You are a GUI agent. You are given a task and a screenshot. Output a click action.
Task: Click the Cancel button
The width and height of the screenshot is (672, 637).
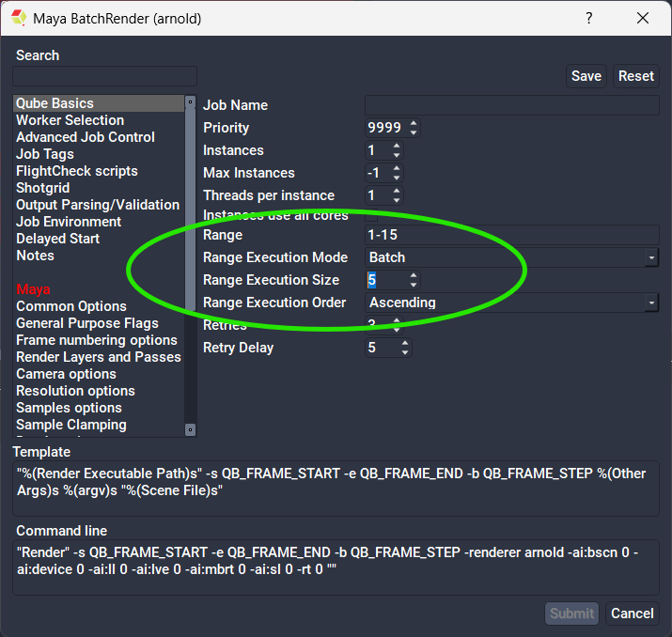(x=632, y=614)
